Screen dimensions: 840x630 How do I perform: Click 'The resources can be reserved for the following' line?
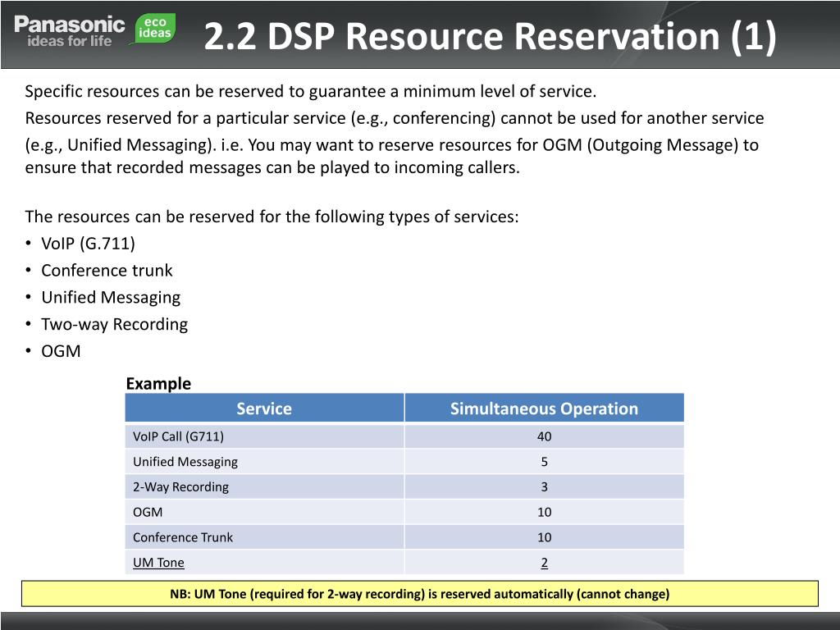click(272, 217)
